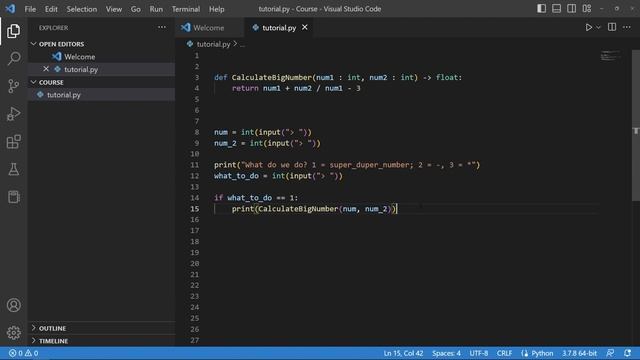Open the View menu

point(114,9)
